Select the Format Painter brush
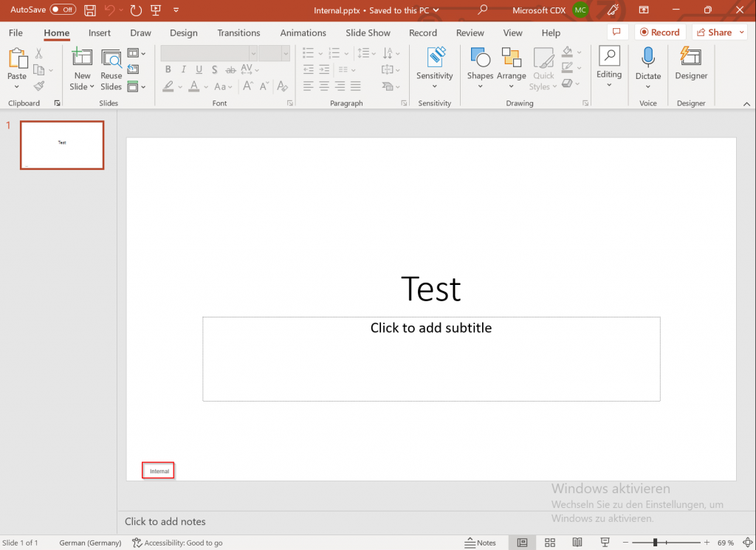 (x=39, y=86)
